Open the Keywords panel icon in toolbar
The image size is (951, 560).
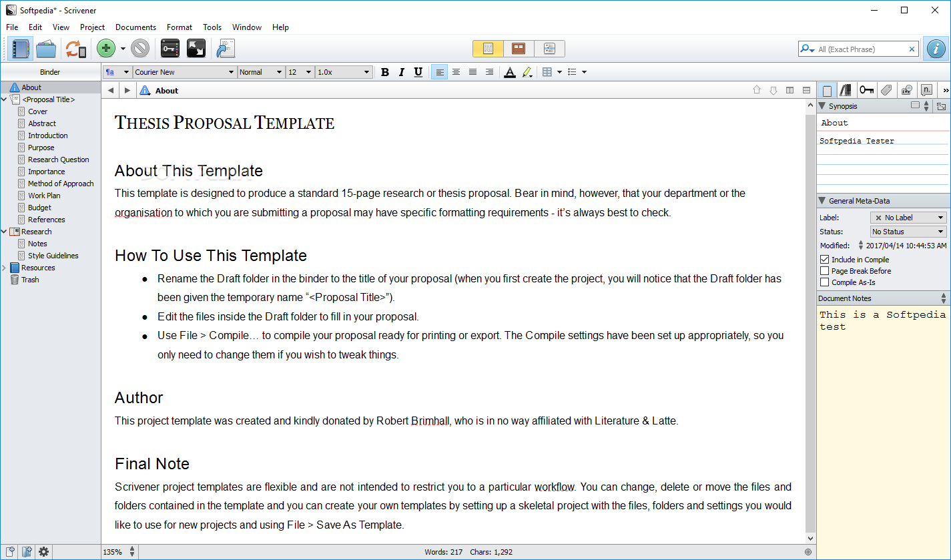point(170,49)
